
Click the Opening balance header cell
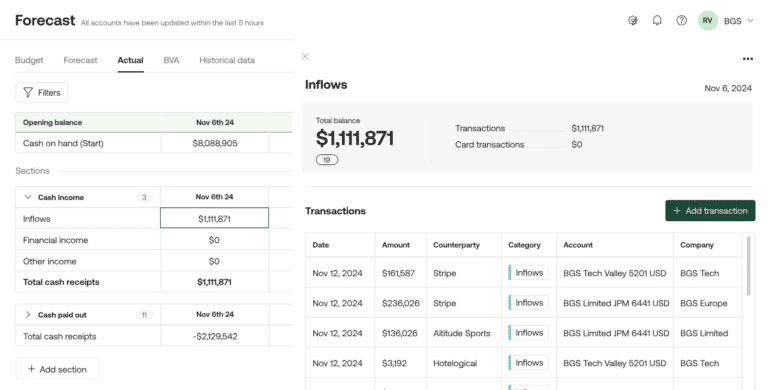(x=88, y=122)
